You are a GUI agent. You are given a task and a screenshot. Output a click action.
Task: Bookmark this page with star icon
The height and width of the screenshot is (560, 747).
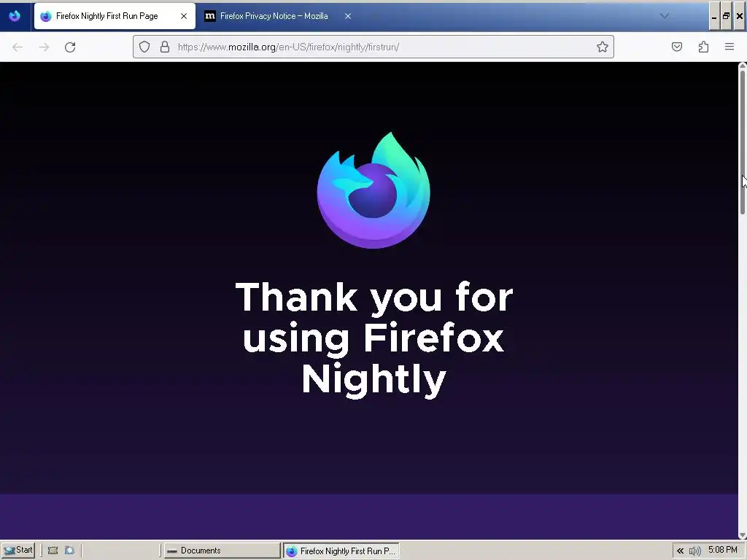602,47
